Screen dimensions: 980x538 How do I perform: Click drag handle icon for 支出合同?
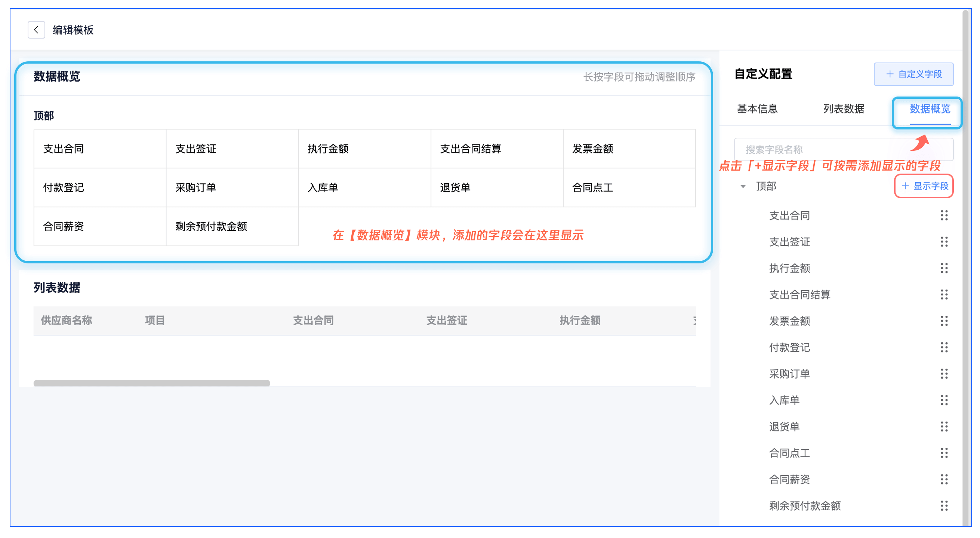click(x=944, y=215)
